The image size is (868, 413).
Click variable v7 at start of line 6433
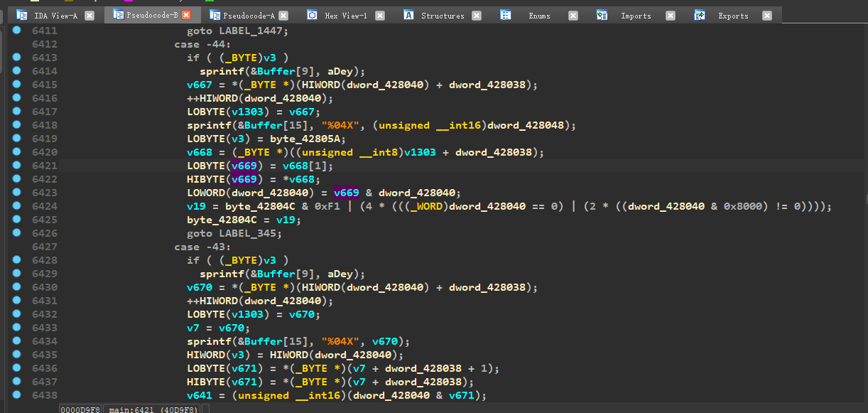(x=193, y=328)
